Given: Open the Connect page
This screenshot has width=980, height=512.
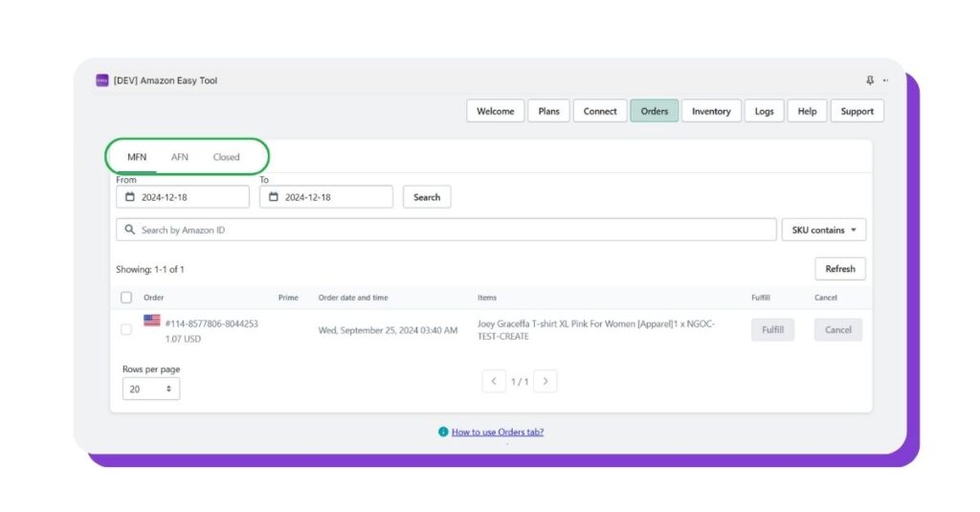Looking at the screenshot, I should point(600,111).
